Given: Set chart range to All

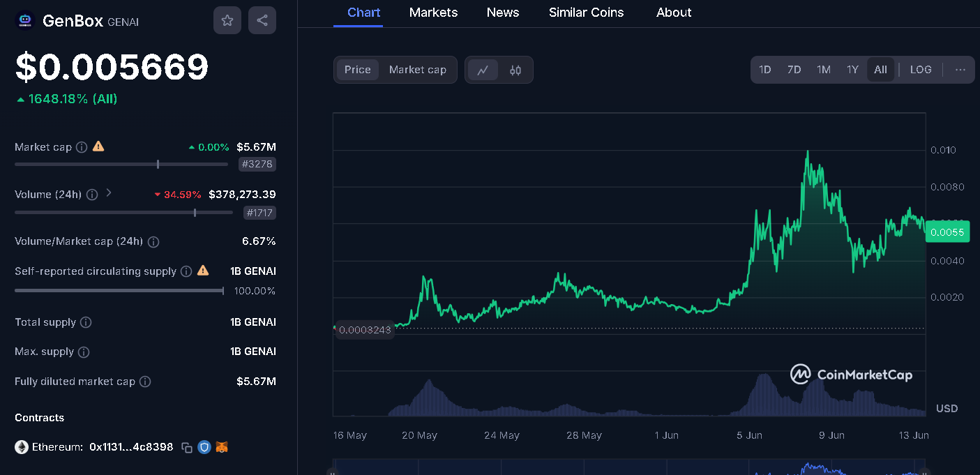Looking at the screenshot, I should click(x=881, y=70).
